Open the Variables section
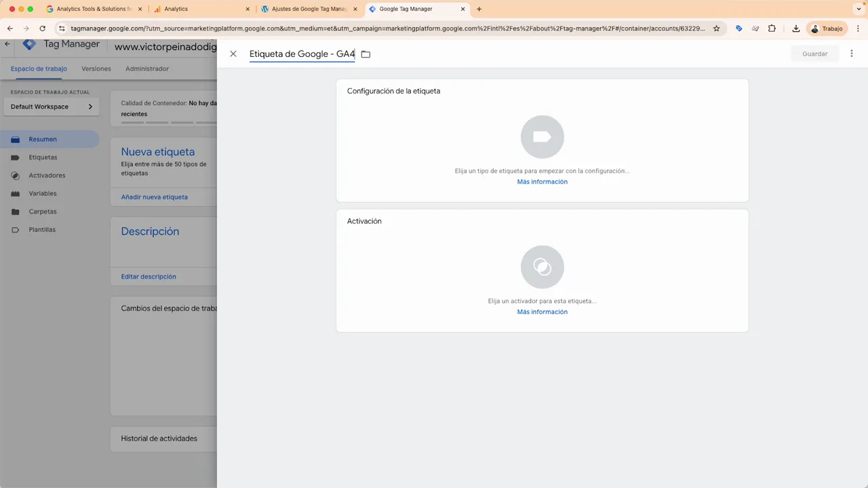Screen dimensions: 868x488 click(x=42, y=193)
